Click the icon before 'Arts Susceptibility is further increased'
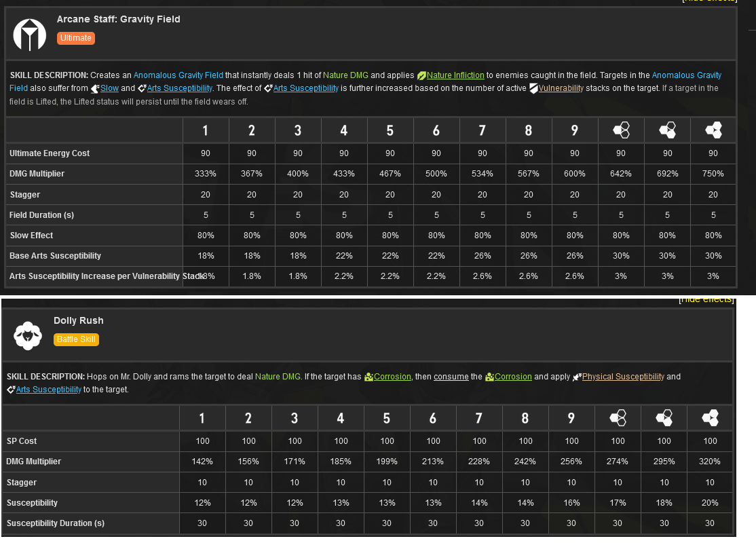The width and height of the screenshot is (756, 543). pos(268,89)
